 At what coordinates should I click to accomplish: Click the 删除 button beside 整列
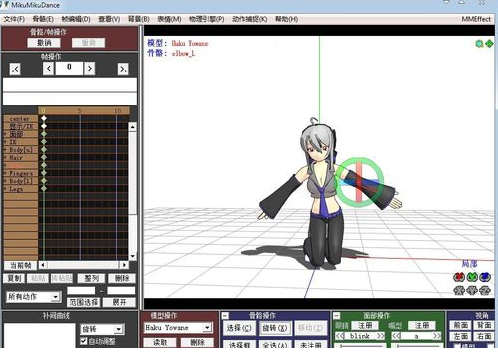[x=122, y=278]
